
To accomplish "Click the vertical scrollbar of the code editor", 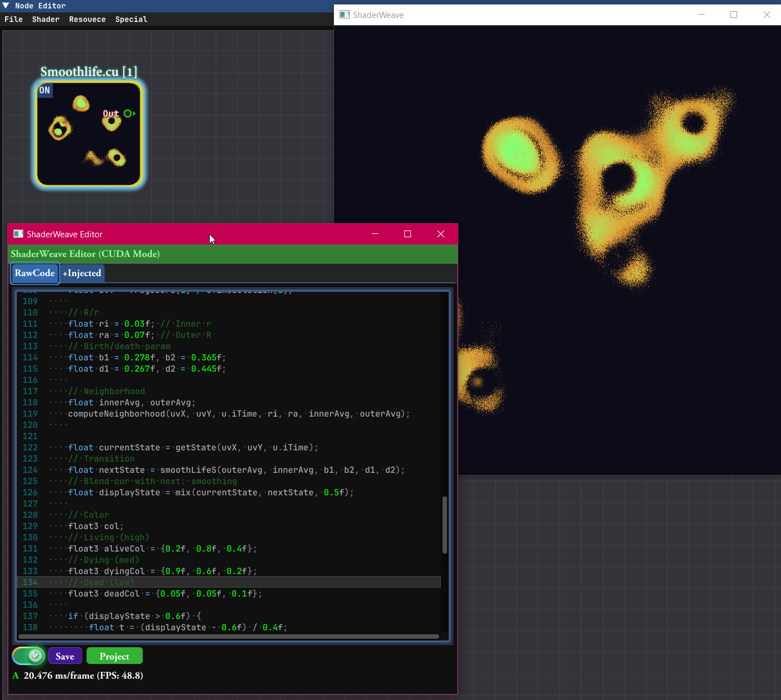I will coord(445,523).
